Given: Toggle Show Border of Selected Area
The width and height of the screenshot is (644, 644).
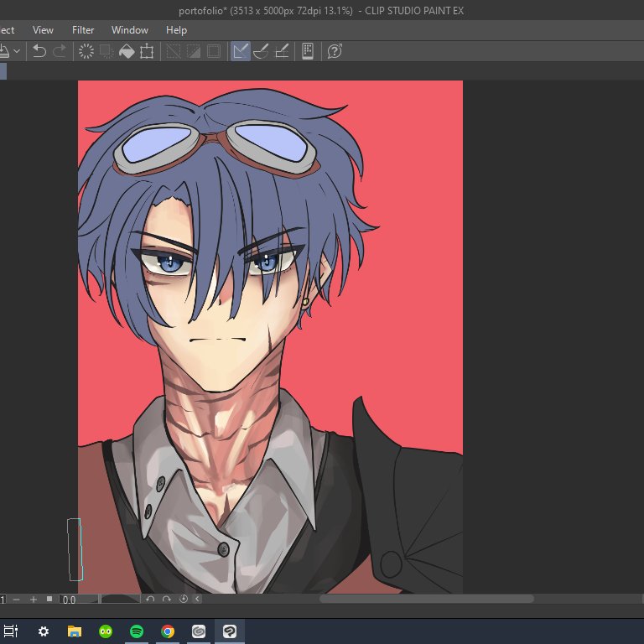Looking at the screenshot, I should 214,51.
